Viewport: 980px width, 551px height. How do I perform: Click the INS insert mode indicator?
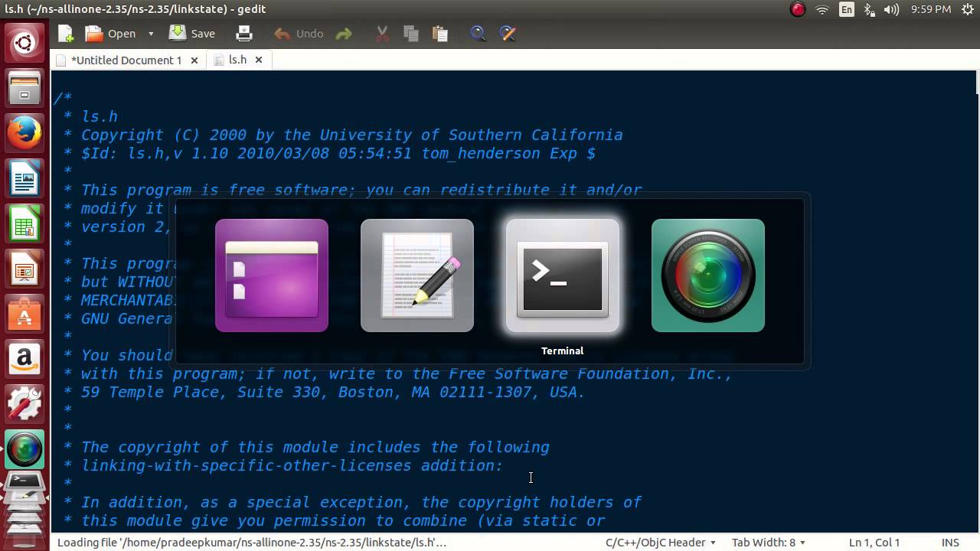pos(950,542)
